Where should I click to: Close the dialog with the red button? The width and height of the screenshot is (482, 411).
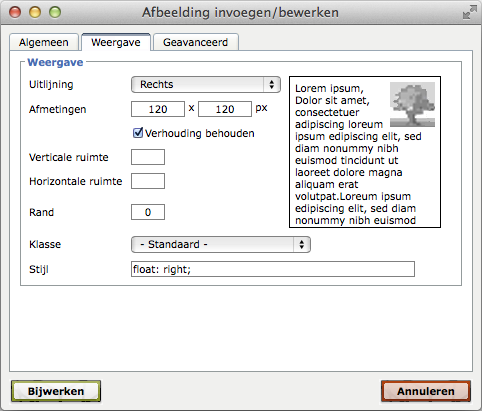click(15, 12)
